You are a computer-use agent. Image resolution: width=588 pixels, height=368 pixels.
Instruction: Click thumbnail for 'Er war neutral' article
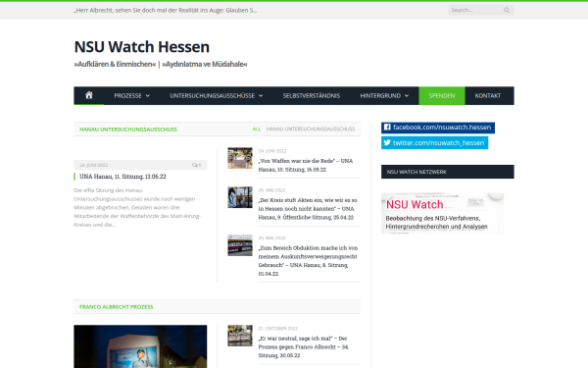pos(240,336)
